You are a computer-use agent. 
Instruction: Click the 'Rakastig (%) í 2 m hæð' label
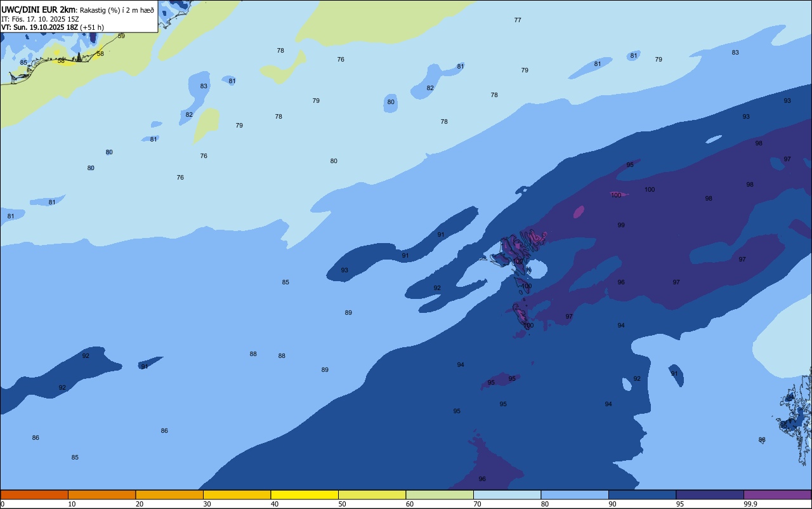pyautogui.click(x=117, y=10)
